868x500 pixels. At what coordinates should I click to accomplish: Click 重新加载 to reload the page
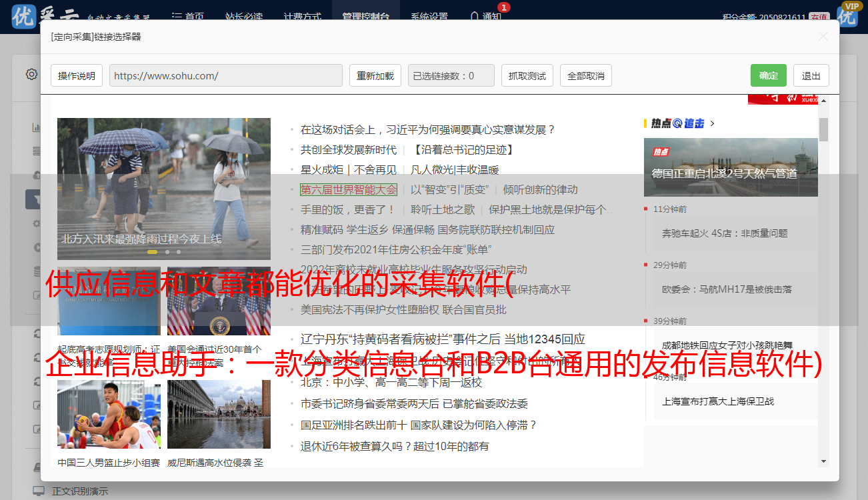[375, 75]
